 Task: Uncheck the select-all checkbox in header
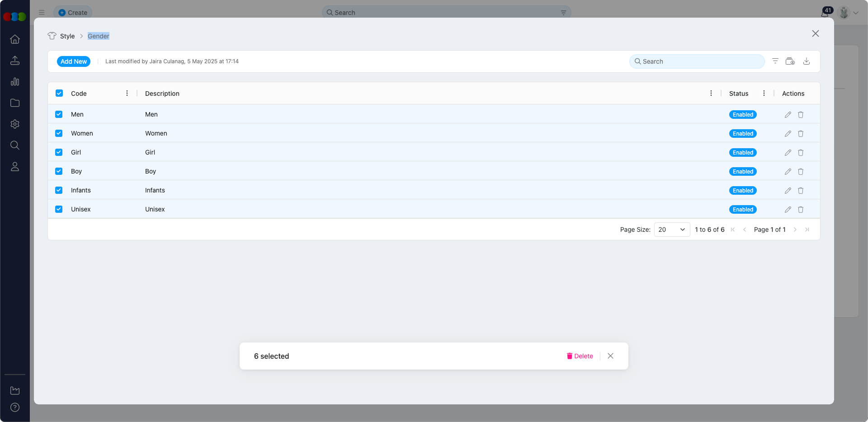click(59, 94)
